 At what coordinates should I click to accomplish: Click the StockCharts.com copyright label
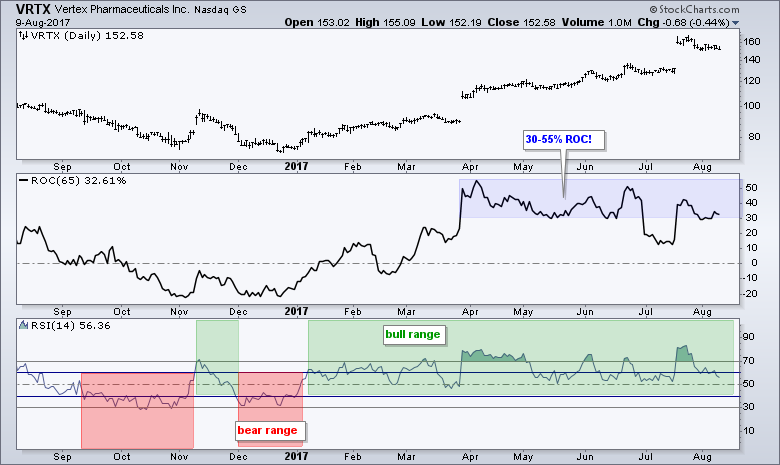tap(694, 9)
